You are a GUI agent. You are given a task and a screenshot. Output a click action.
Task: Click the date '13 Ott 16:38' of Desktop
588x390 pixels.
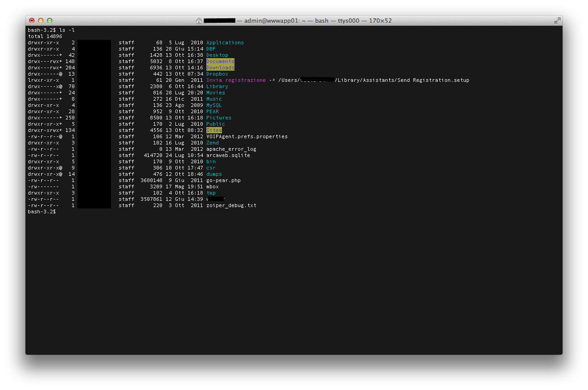[184, 55]
